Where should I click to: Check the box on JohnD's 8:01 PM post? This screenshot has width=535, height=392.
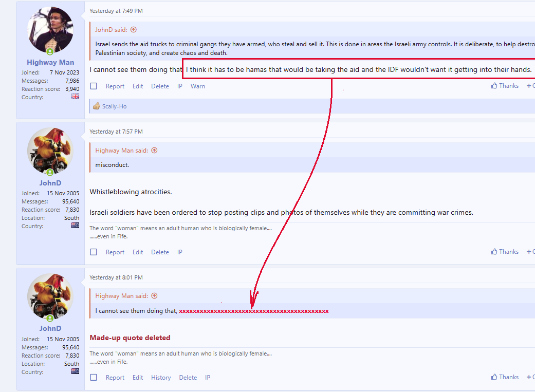click(94, 378)
